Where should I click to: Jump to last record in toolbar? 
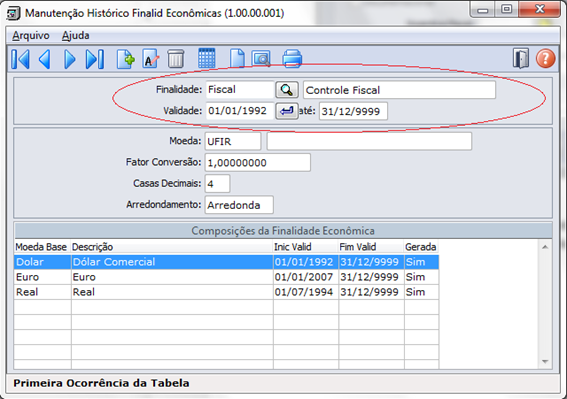pyautogui.click(x=95, y=59)
